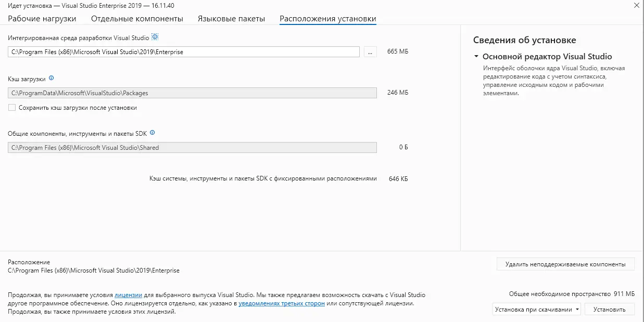The width and height of the screenshot is (644, 322).
Task: Close the Visual Studio installer window
Action: [x=636, y=6]
